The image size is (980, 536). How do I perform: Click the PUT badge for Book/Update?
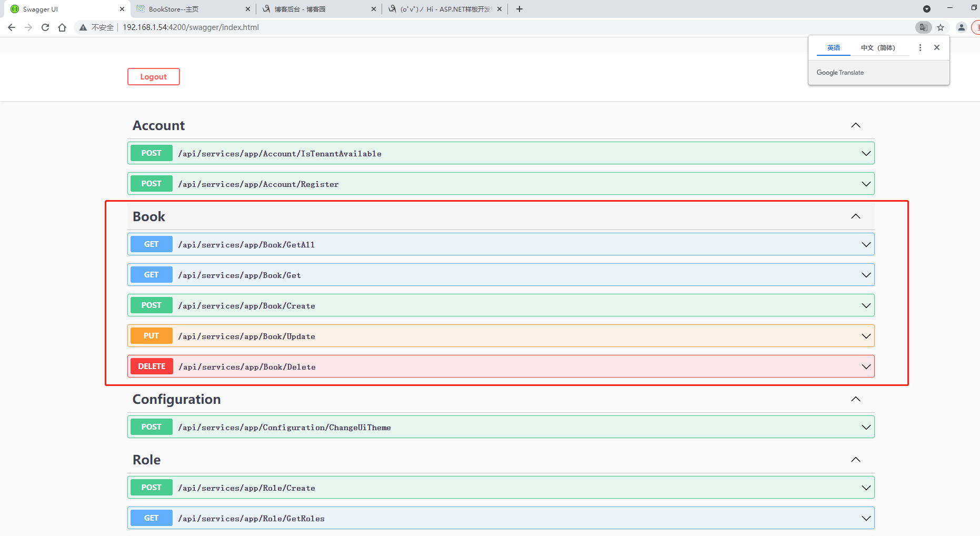(152, 336)
